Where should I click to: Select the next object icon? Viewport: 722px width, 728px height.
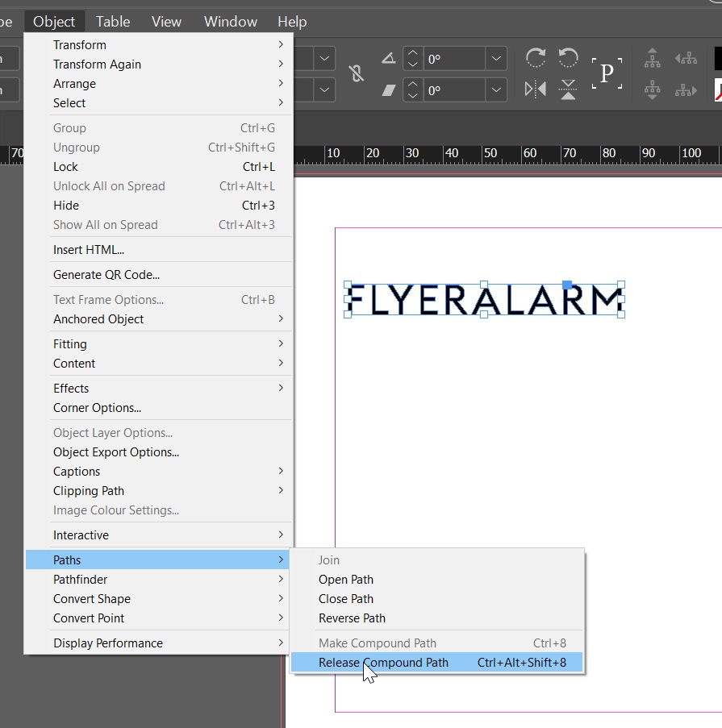(685, 90)
